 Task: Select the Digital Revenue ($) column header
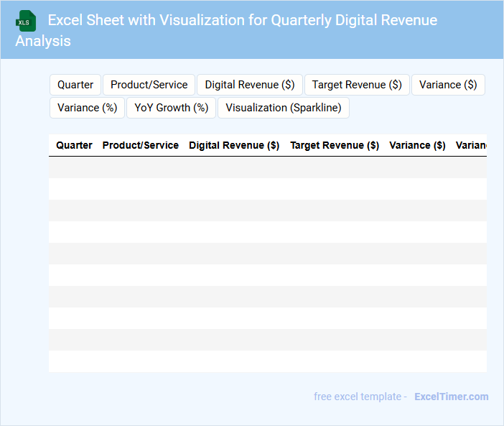click(x=234, y=145)
